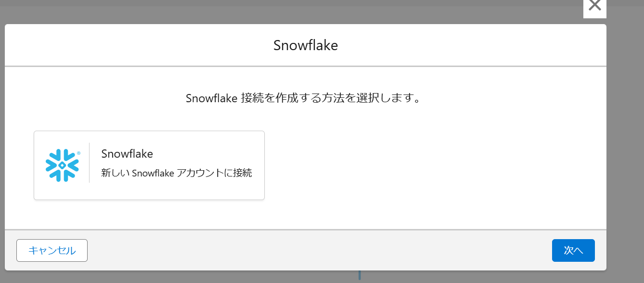Click the "Snowflake" dialog header title
Viewport: 644px width, 283px height.
(305, 45)
